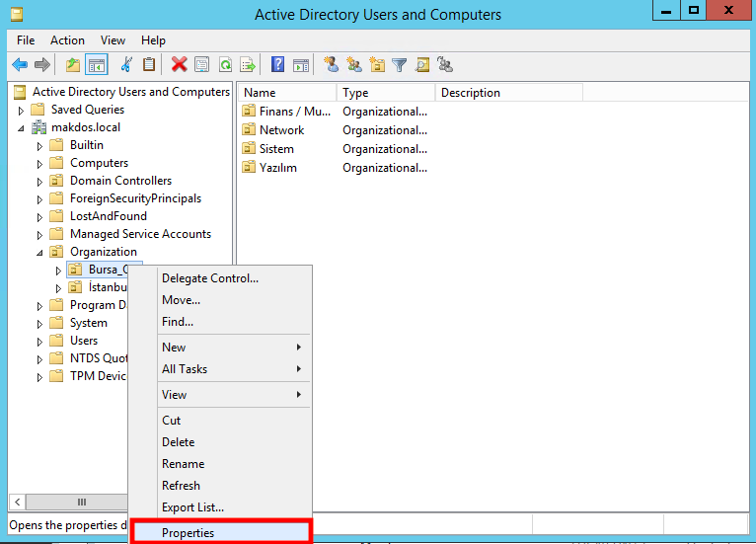Collapse the makdos.local domain node
Image resolution: width=756 pixels, height=544 pixels.
pyautogui.click(x=21, y=128)
